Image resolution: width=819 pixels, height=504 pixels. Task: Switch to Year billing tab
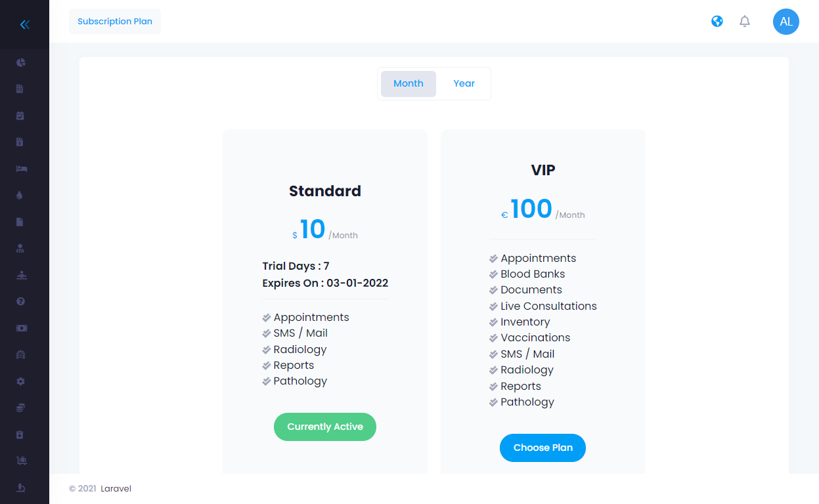point(464,83)
